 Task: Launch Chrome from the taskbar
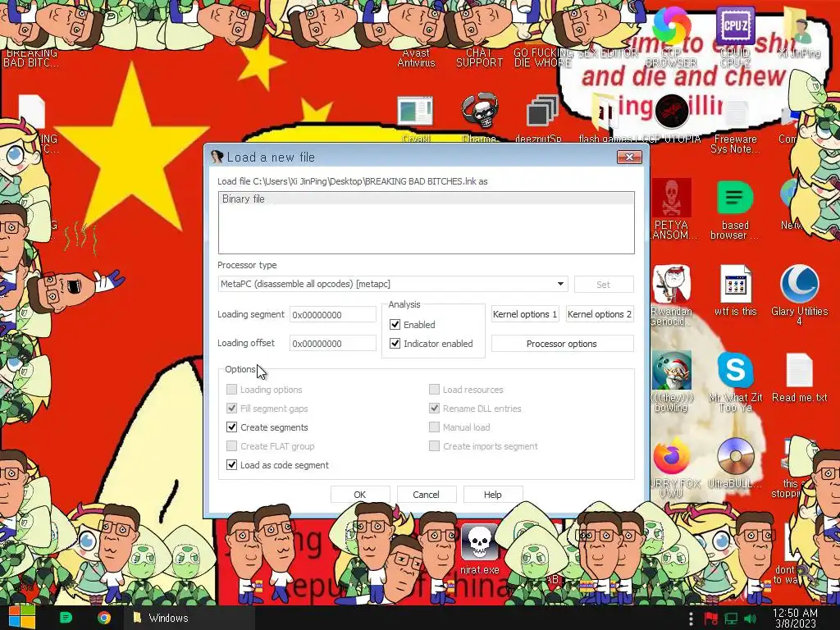104,618
